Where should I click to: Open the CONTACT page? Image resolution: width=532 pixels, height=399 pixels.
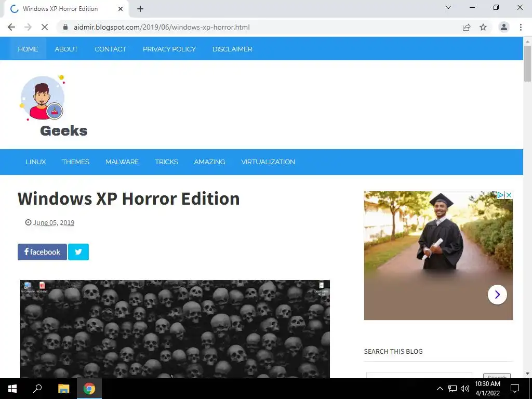pyautogui.click(x=110, y=49)
